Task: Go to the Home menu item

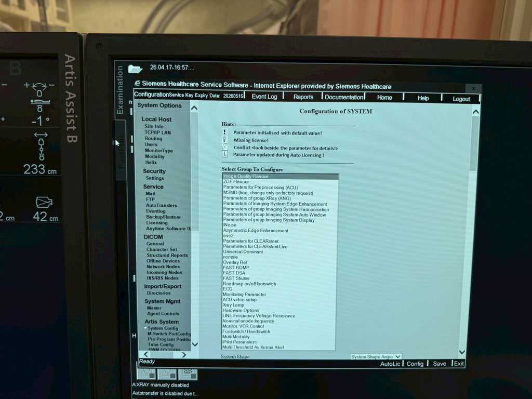Action: pyautogui.click(x=384, y=97)
